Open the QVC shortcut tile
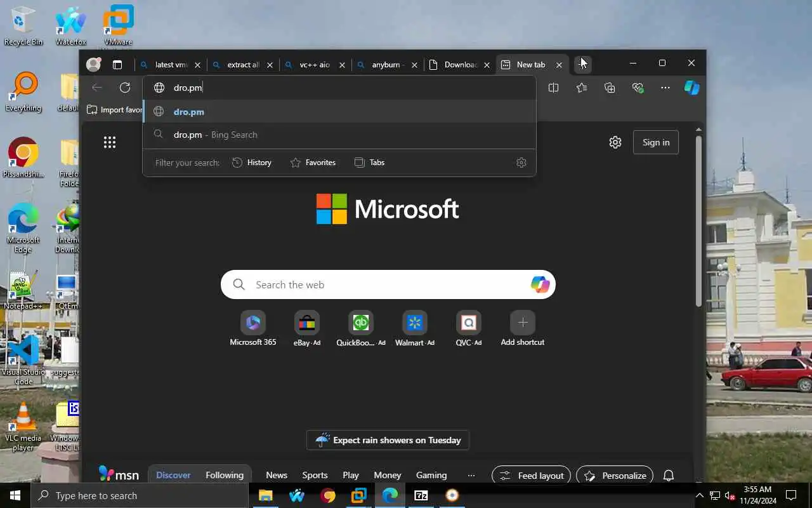 pos(469,329)
